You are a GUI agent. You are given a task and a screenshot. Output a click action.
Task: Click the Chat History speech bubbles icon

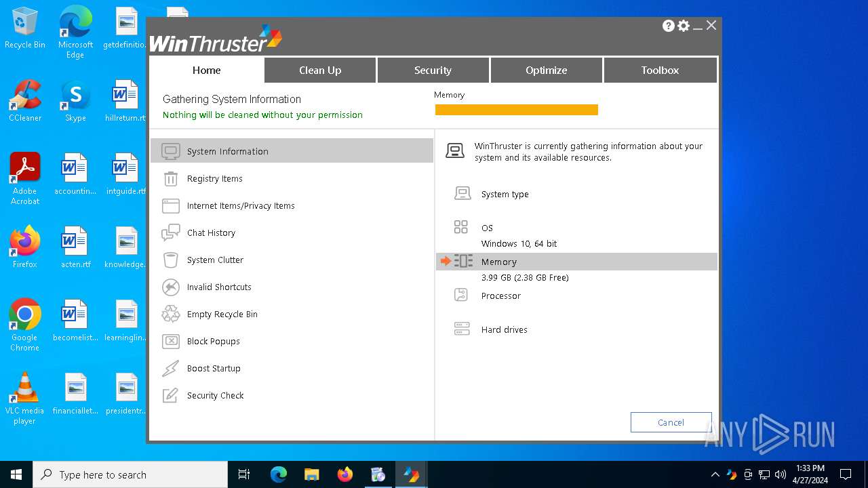coord(171,232)
